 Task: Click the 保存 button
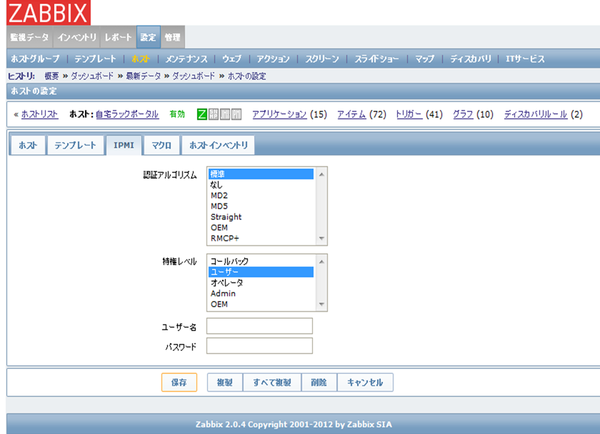[179, 382]
